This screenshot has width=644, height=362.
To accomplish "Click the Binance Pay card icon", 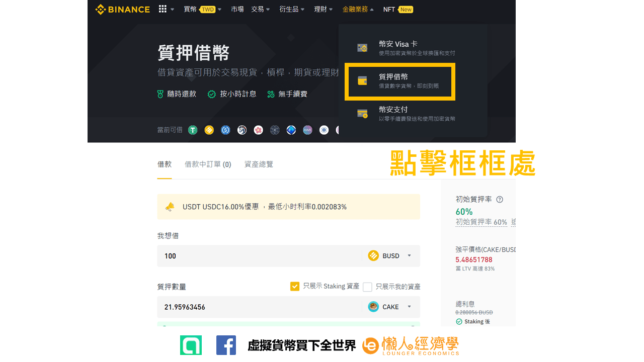I will point(362,114).
